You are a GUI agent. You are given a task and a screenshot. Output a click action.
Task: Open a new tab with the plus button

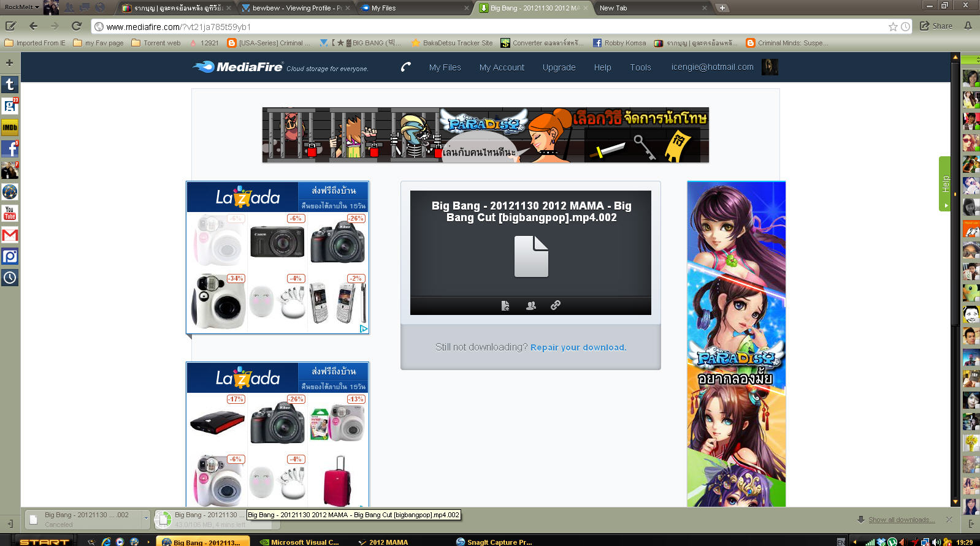point(722,8)
